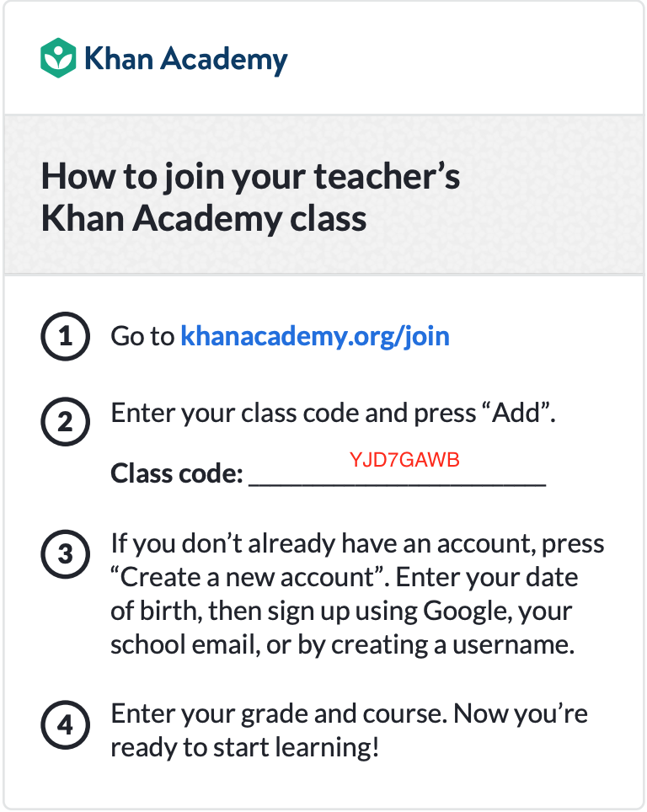Image resolution: width=647 pixels, height=812 pixels.
Task: Click the Khan Academy wordmark text
Action: pos(185,59)
